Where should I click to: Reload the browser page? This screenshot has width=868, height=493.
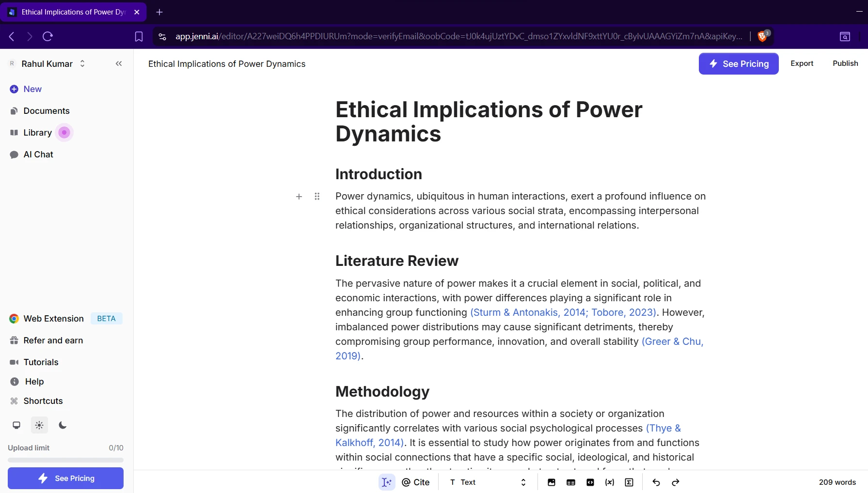47,36
